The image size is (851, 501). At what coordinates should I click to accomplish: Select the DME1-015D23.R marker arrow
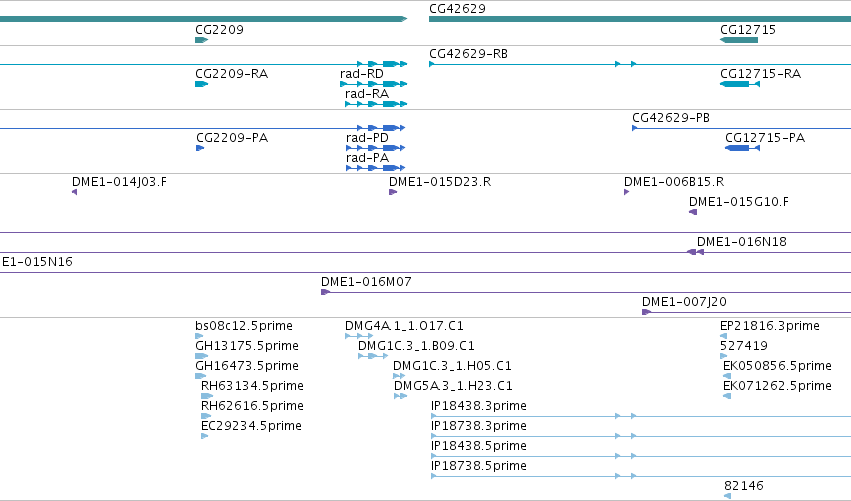(393, 192)
